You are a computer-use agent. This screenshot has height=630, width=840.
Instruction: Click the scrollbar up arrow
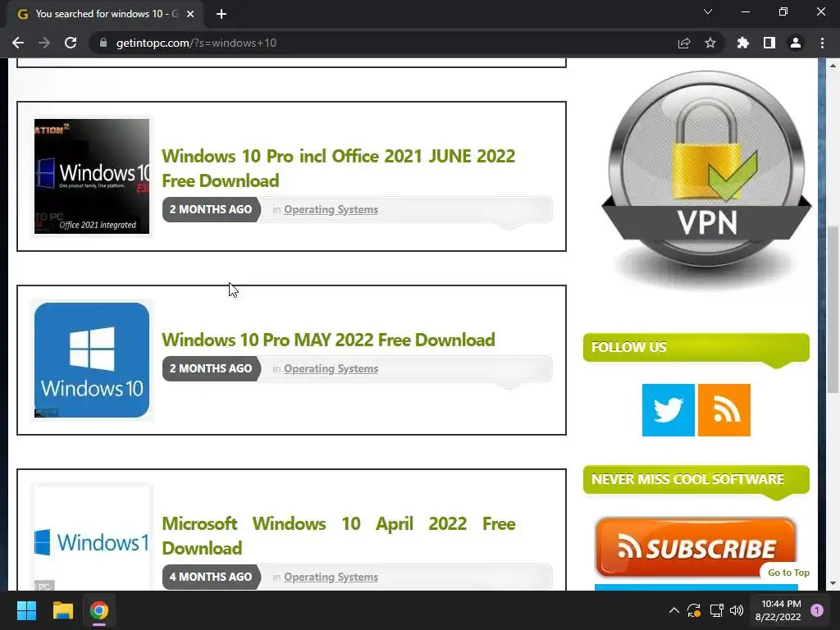pos(833,66)
